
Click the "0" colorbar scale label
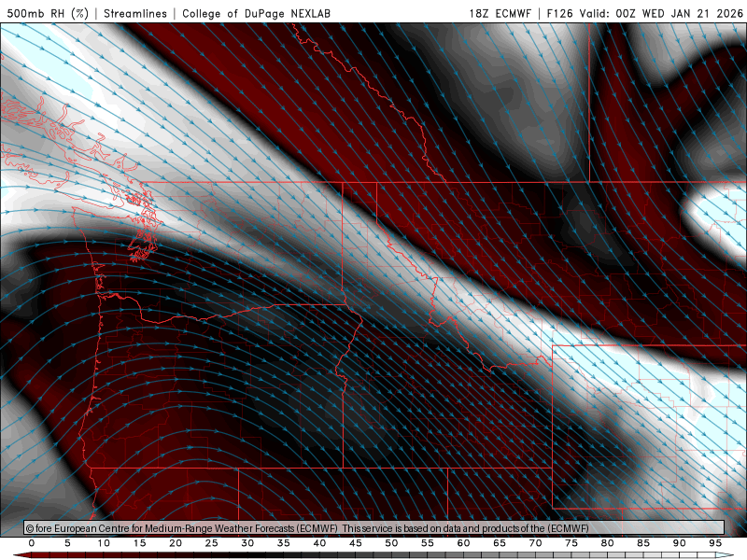pos(32,543)
